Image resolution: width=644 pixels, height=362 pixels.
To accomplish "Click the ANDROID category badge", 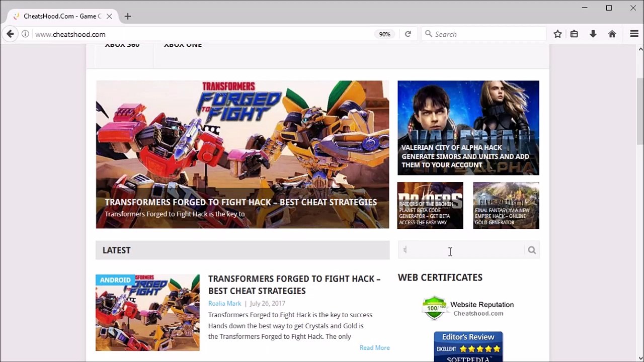I will click(x=115, y=280).
